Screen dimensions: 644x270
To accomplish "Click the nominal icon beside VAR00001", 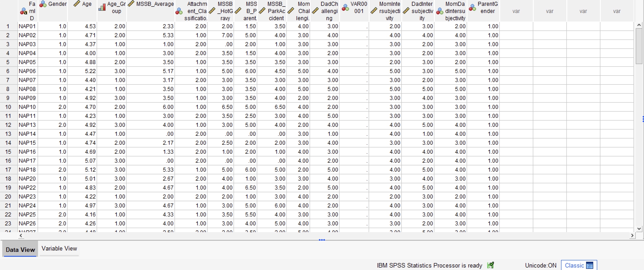I will click(x=345, y=8).
